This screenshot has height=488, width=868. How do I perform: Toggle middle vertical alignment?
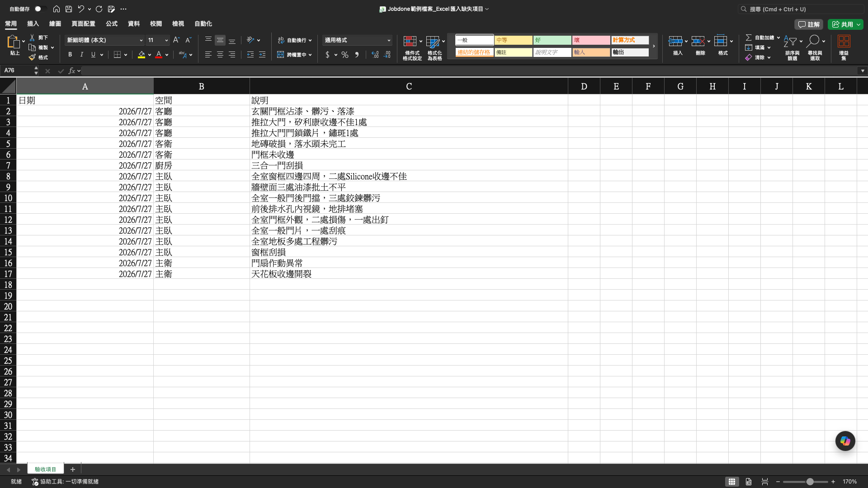point(220,40)
